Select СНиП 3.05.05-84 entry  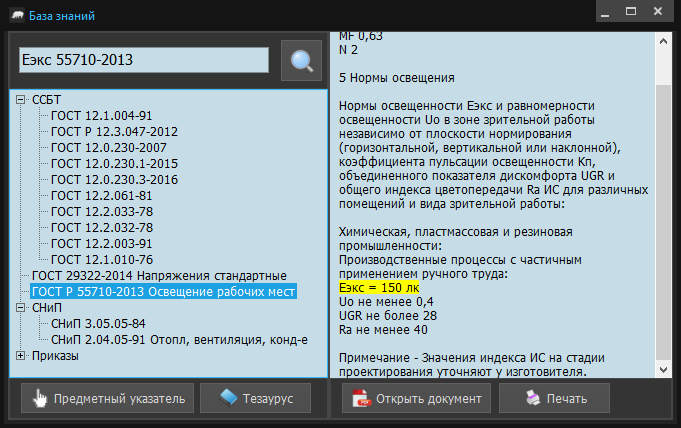98,323
